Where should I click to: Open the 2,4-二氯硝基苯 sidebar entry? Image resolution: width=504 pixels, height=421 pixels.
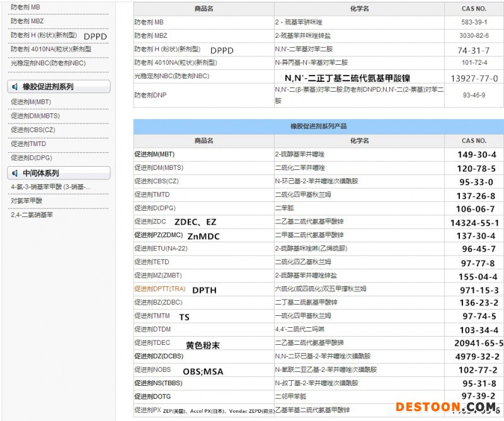click(x=32, y=215)
